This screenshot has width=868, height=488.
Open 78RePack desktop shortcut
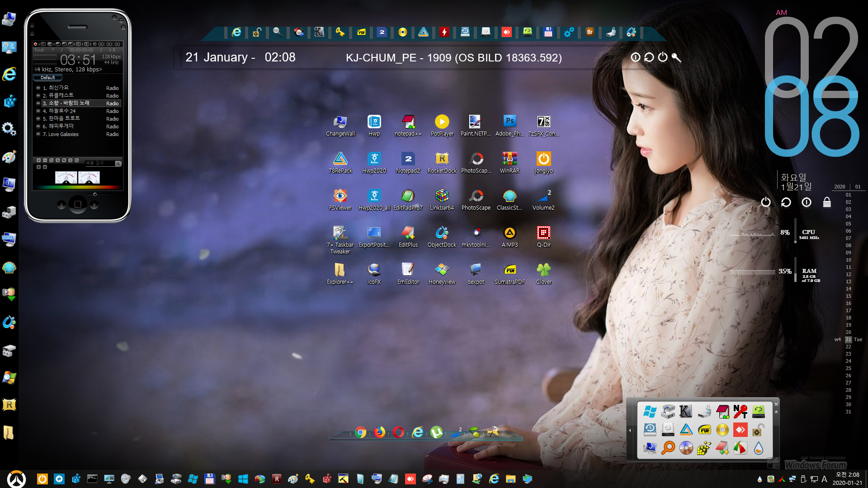[x=340, y=163]
